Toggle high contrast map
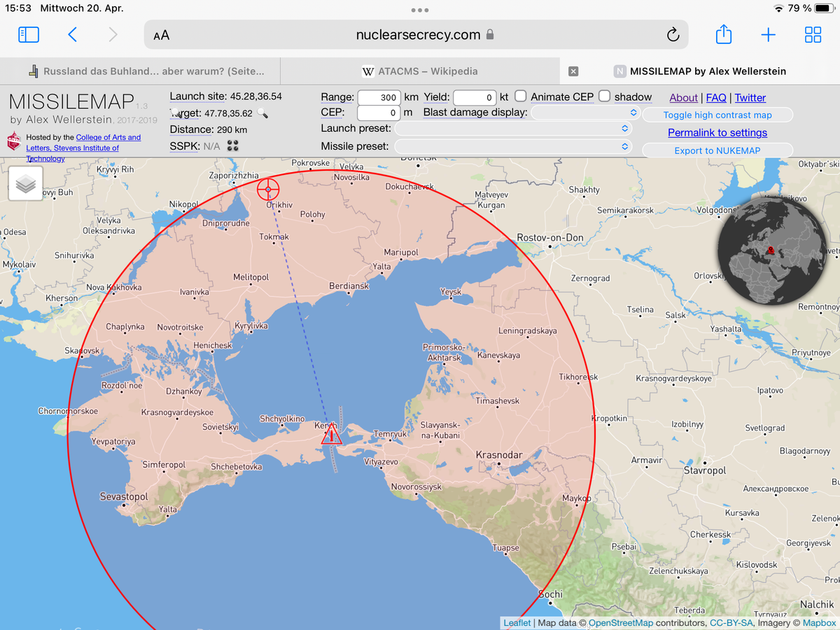 [x=717, y=115]
